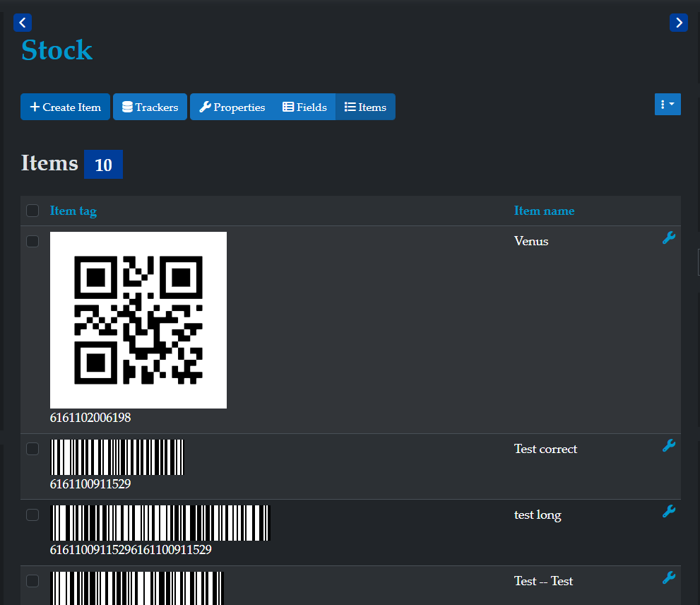The image size is (700, 605).
Task: Go forward with the right chevron button
Action: (x=679, y=23)
